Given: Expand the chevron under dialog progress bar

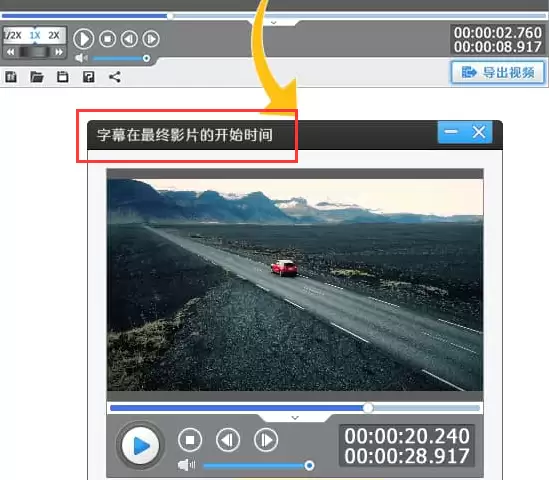Looking at the screenshot, I should click(x=295, y=418).
